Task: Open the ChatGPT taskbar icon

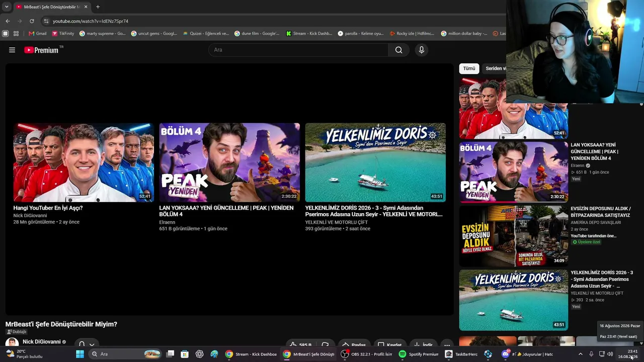Action: 200,354
